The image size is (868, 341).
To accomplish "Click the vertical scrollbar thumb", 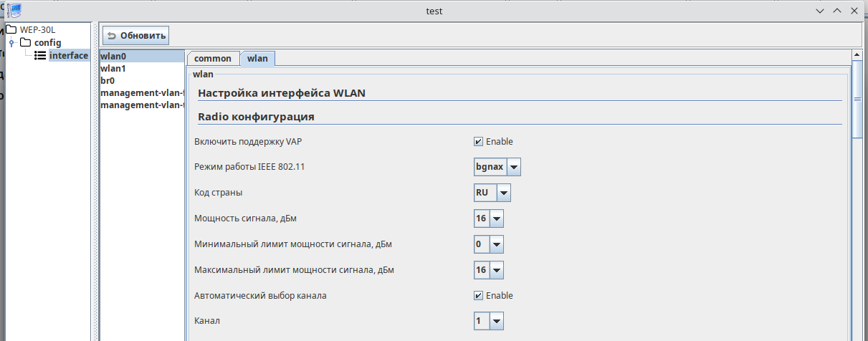I will tap(856, 100).
